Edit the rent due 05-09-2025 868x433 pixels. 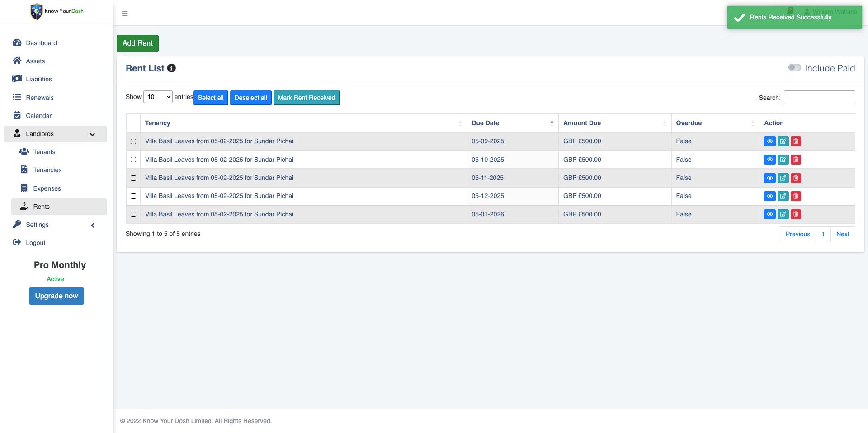coord(783,141)
